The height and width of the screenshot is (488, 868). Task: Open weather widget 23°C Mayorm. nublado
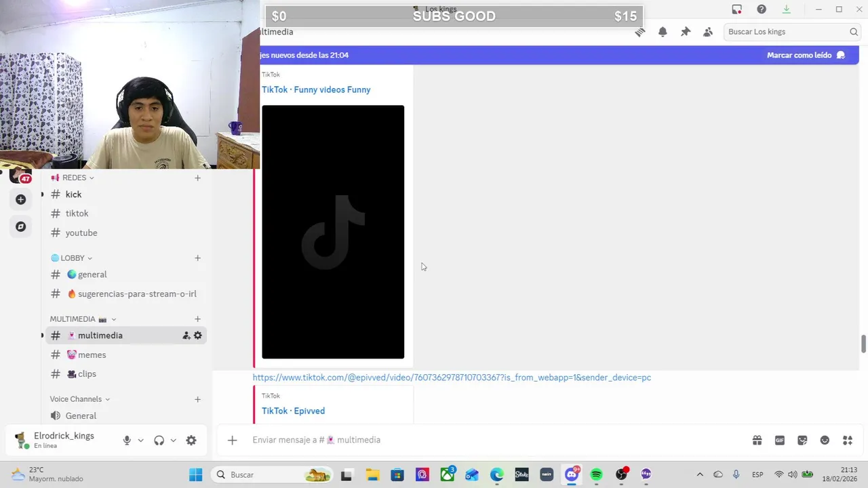click(47, 474)
